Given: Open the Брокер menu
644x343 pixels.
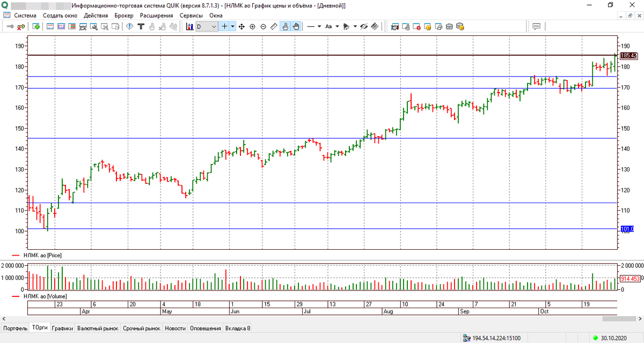Looking at the screenshot, I should click(124, 16).
